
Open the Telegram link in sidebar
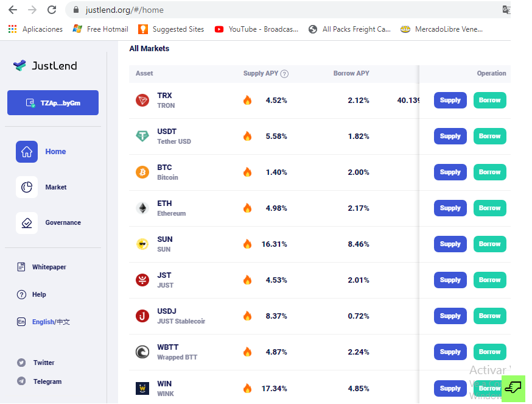(x=47, y=381)
